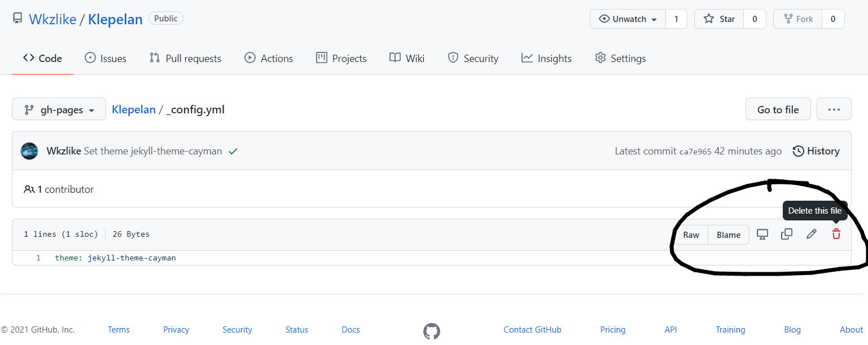
Task: View the Raw file
Action: tap(691, 235)
